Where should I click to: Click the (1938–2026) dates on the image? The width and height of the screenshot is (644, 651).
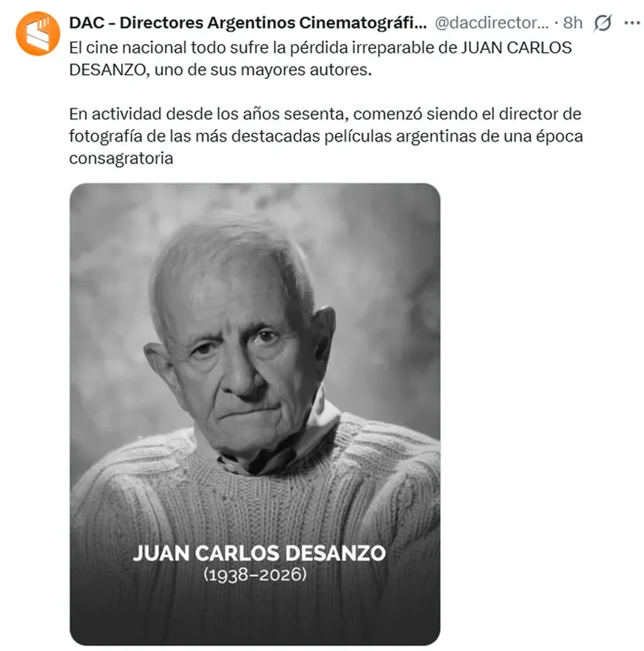pos(255,575)
